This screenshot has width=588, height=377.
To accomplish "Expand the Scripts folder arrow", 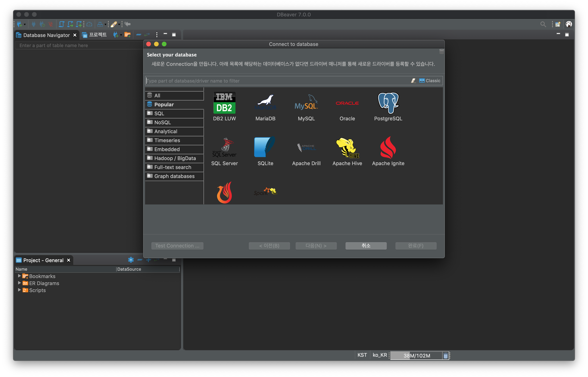I will click(x=19, y=290).
